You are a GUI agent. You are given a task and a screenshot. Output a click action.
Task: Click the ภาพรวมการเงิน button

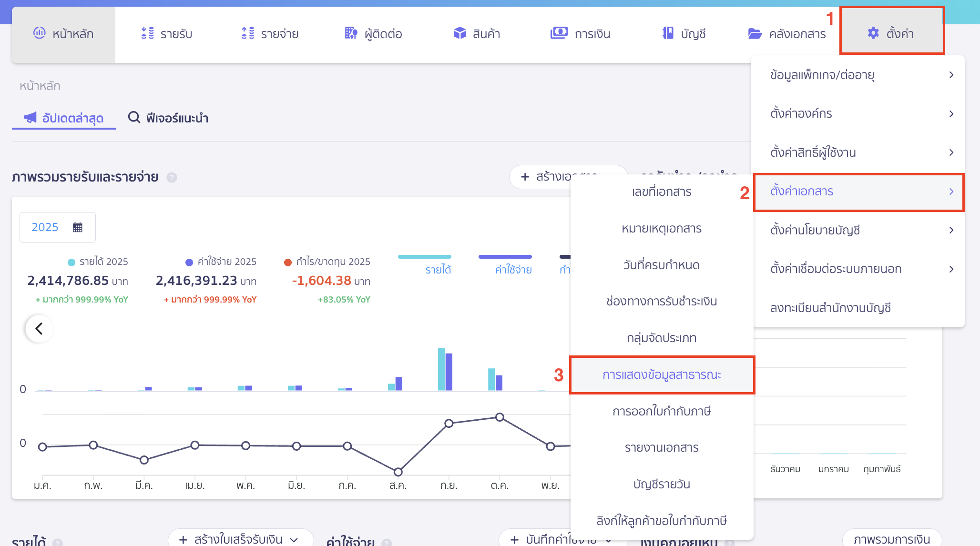891,539
